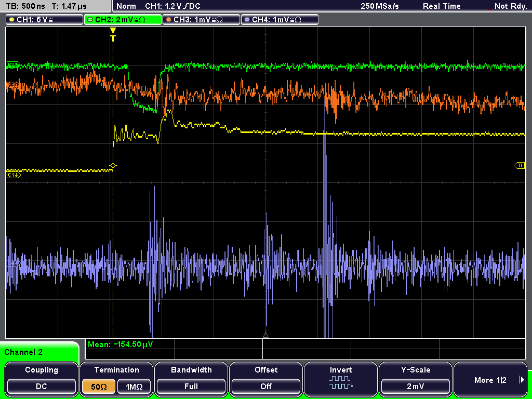The width and height of the screenshot is (532, 399).
Task: Click the trigger position marker at top
Action: coord(113,34)
